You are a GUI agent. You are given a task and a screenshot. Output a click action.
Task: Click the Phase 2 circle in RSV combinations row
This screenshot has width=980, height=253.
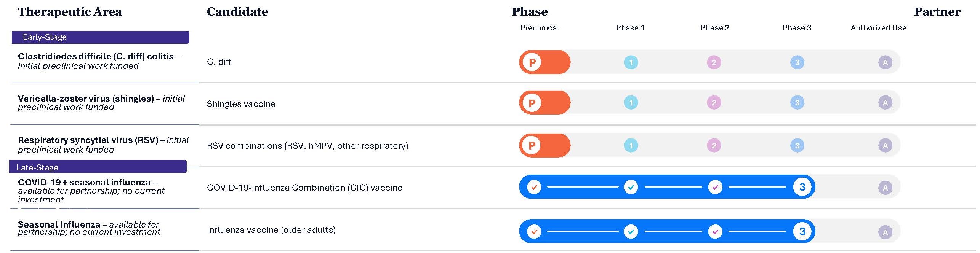pos(714,146)
